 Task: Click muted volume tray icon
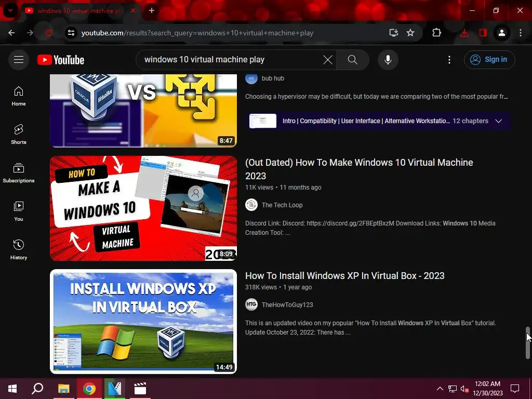click(x=464, y=389)
